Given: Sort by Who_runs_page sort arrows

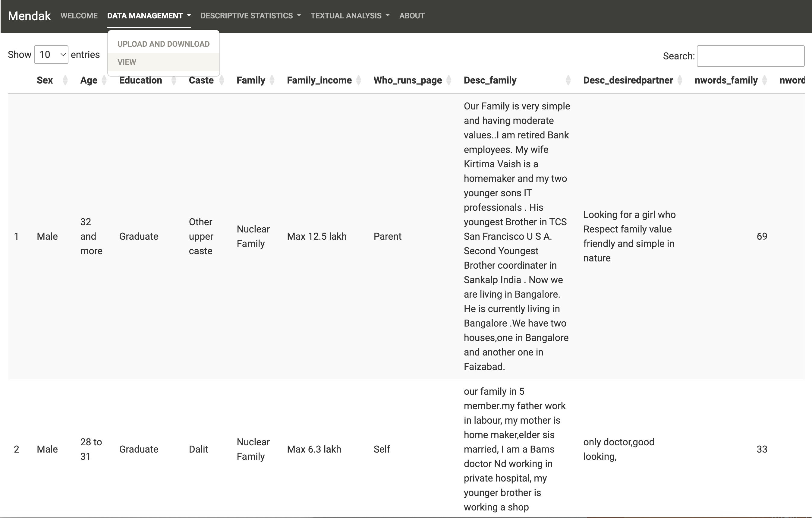Looking at the screenshot, I should pyautogui.click(x=448, y=80).
